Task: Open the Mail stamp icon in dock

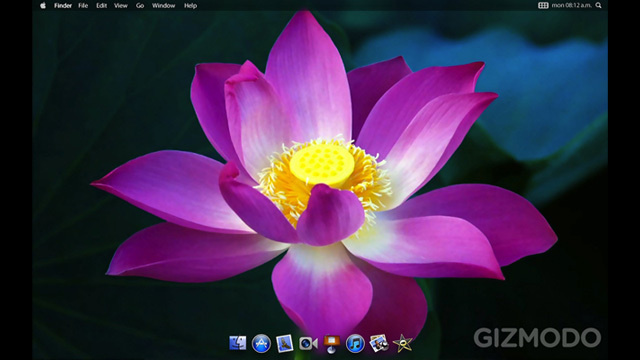Action: click(284, 343)
